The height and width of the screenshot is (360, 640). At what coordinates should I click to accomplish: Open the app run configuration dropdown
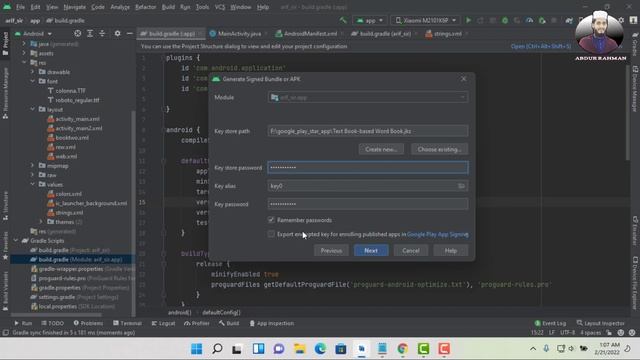pos(370,20)
